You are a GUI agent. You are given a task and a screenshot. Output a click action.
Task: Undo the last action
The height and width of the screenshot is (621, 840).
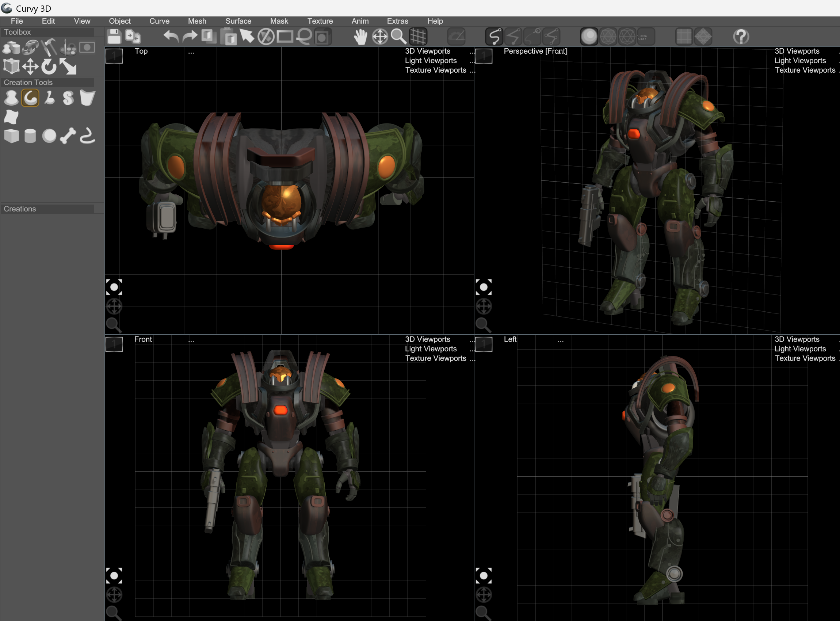tap(171, 37)
